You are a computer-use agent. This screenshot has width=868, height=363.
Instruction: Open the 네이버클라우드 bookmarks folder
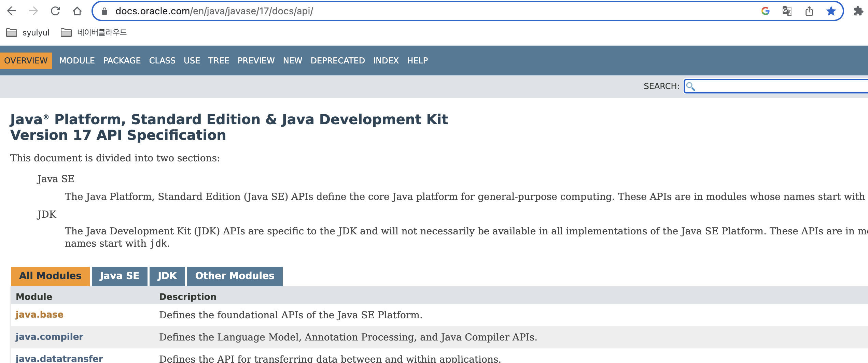pyautogui.click(x=94, y=32)
